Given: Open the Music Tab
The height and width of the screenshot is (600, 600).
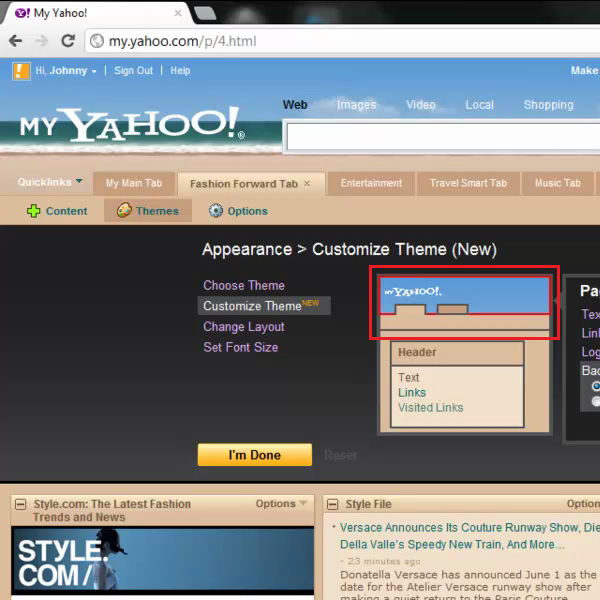Looking at the screenshot, I should 558,183.
